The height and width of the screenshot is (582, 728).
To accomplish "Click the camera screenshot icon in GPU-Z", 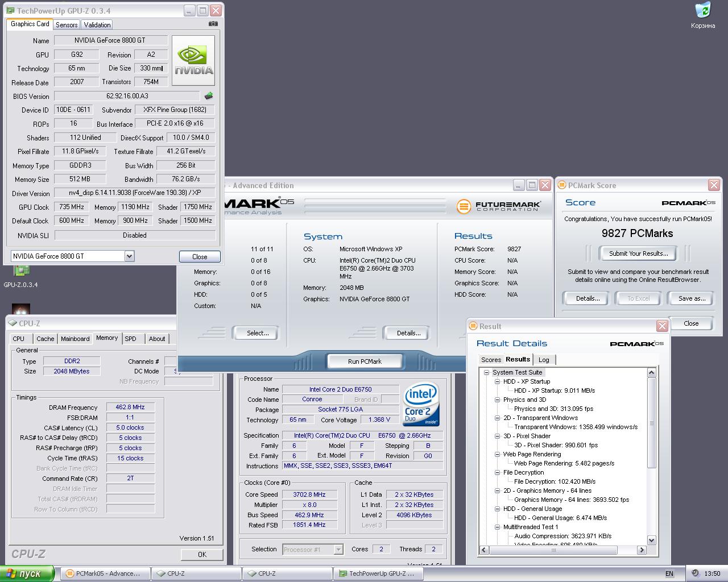I will [213, 24].
